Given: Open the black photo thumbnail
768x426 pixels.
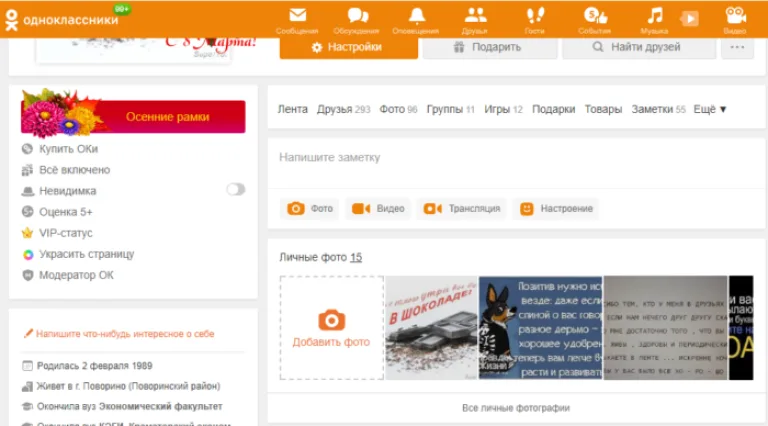Looking at the screenshot, I should tap(741, 328).
